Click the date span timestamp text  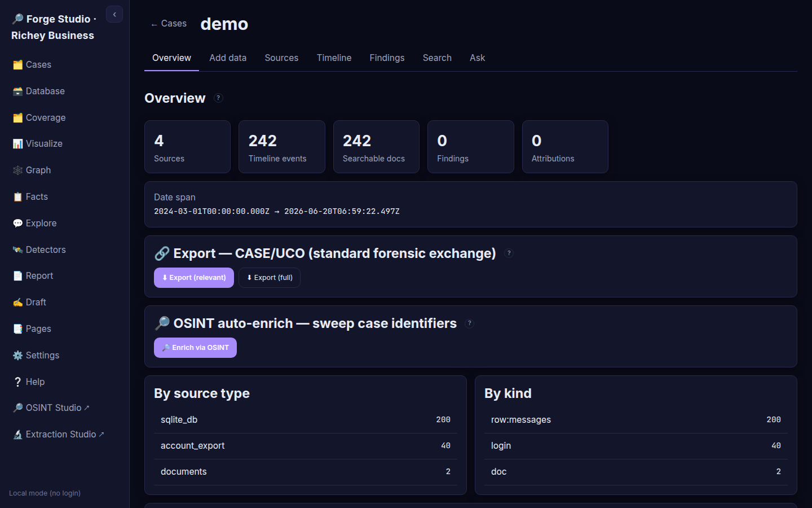coord(277,211)
